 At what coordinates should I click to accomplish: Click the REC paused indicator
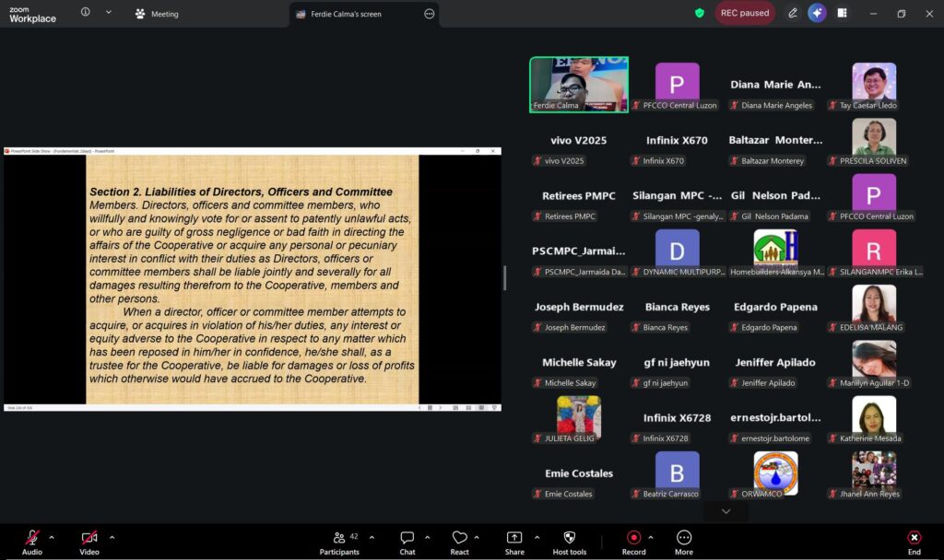pos(745,14)
